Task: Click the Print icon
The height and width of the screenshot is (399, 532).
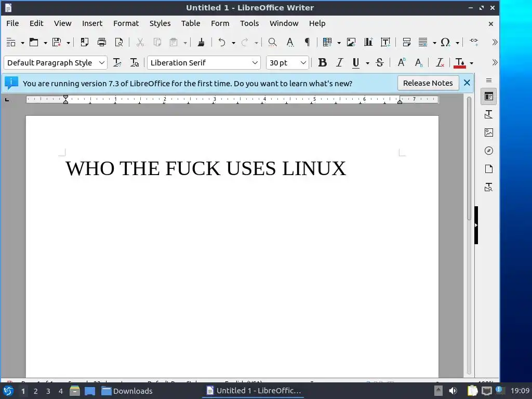Action: coord(101,42)
